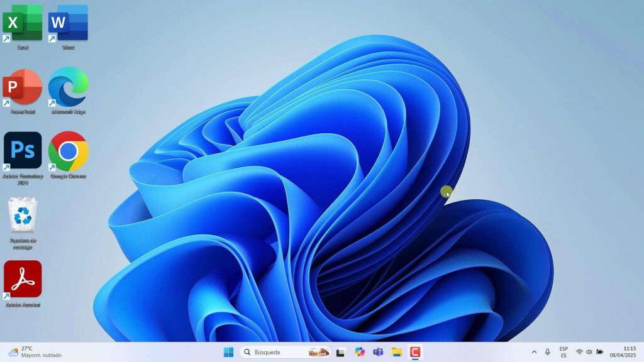This screenshot has width=644, height=362.
Task: Open Copilot on the taskbar
Action: tap(359, 352)
